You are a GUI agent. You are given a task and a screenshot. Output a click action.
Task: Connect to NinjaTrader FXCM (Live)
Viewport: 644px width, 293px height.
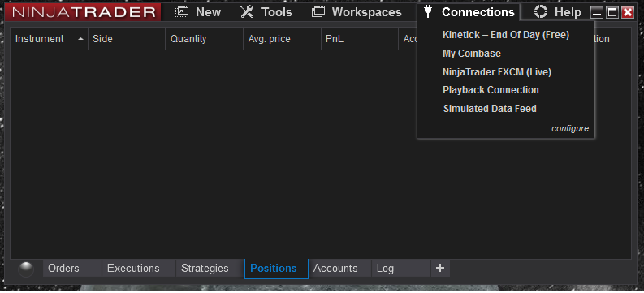pyautogui.click(x=497, y=72)
